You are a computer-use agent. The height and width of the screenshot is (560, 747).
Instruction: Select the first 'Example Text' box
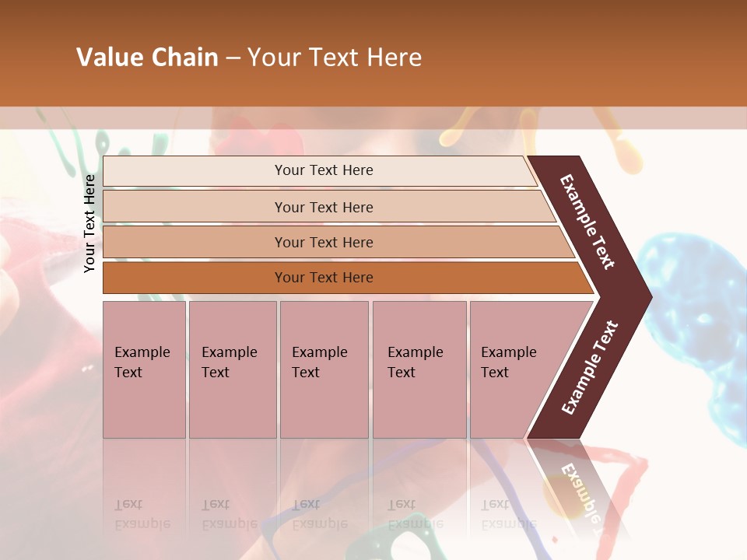144,369
